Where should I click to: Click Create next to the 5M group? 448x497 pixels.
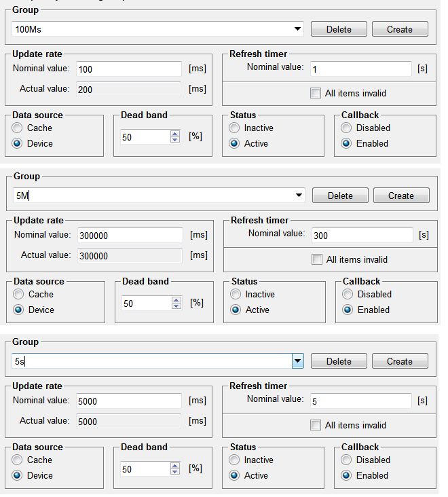pyautogui.click(x=401, y=196)
